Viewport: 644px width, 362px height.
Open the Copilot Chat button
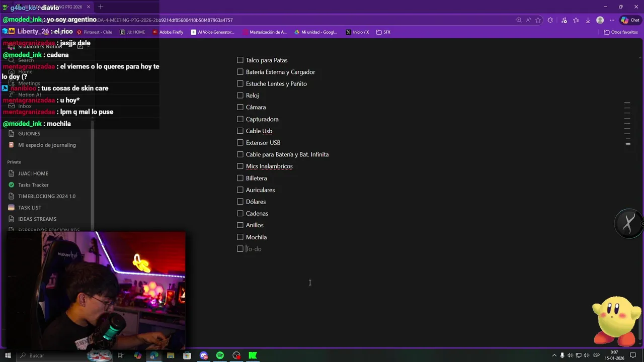click(x=630, y=20)
